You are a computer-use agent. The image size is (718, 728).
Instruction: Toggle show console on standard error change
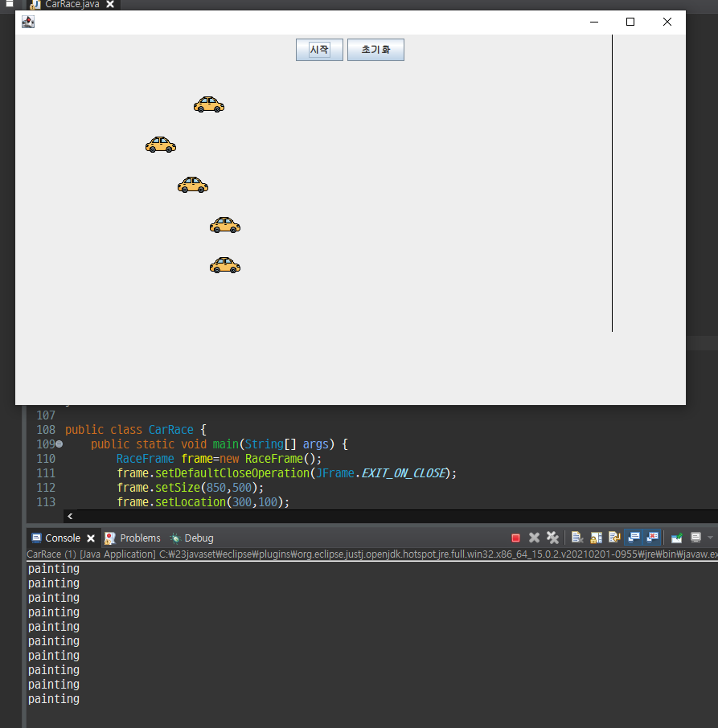click(653, 538)
